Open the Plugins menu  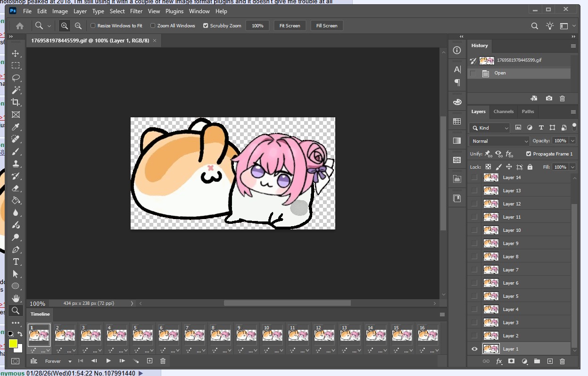point(174,11)
